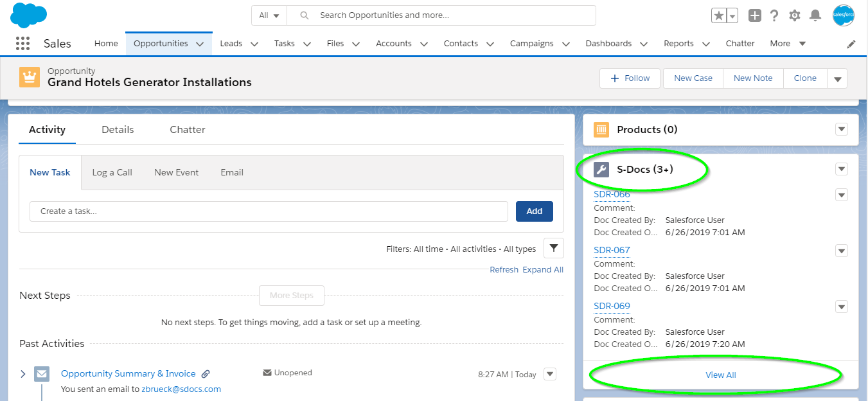Click the New Case button
This screenshot has width=868, height=401.
point(693,78)
